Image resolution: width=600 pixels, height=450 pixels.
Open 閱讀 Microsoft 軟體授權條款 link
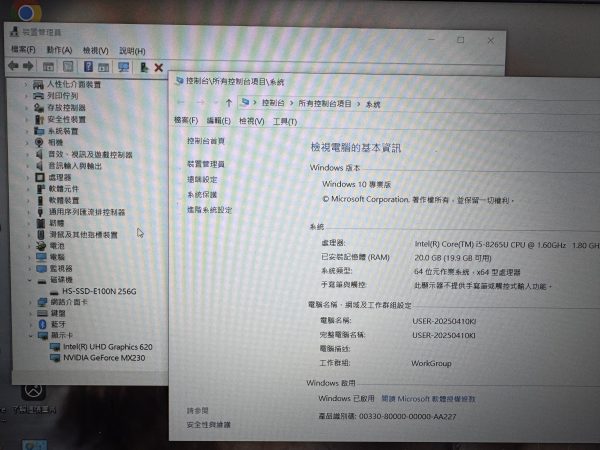[x=428, y=399]
